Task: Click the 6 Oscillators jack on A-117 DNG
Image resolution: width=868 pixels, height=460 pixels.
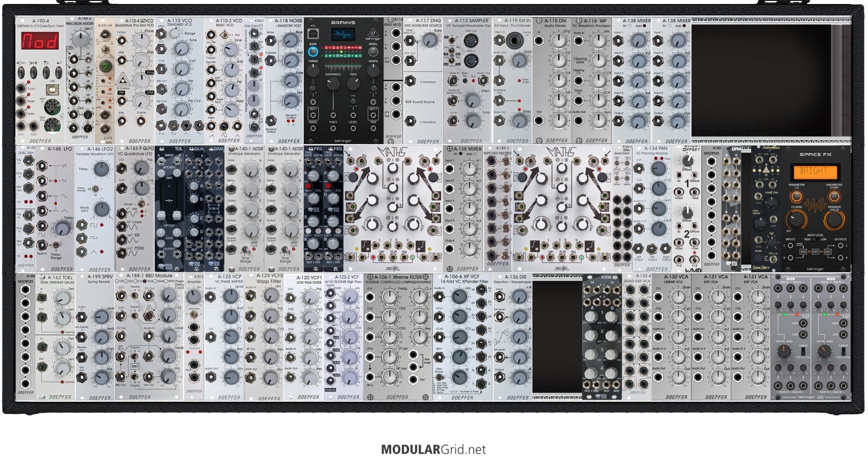Action: click(x=410, y=81)
